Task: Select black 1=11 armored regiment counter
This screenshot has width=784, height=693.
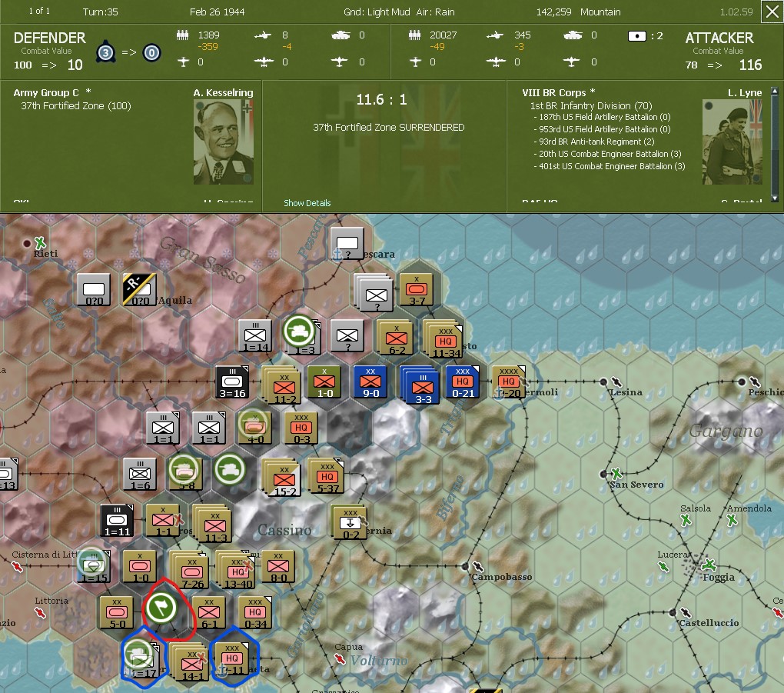Action: click(117, 521)
